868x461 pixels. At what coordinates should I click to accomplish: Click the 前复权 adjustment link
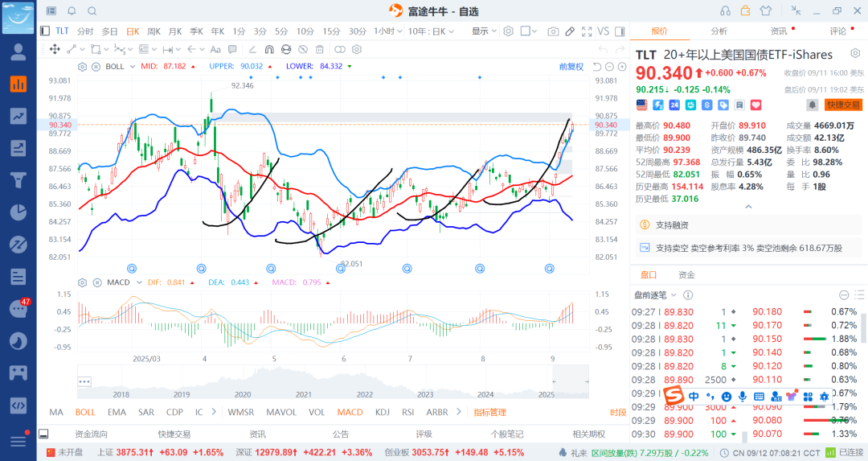(x=571, y=67)
